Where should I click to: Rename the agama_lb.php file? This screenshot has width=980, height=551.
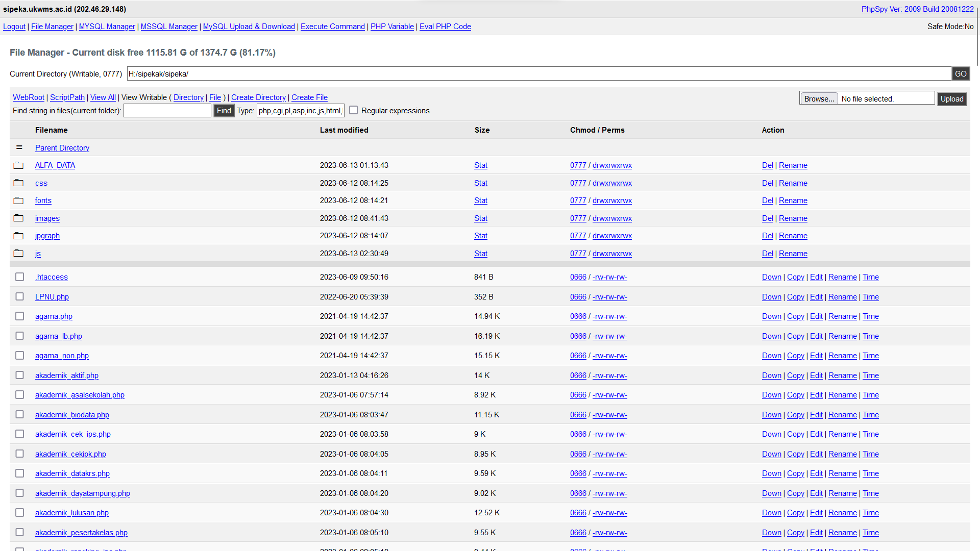pyautogui.click(x=843, y=336)
